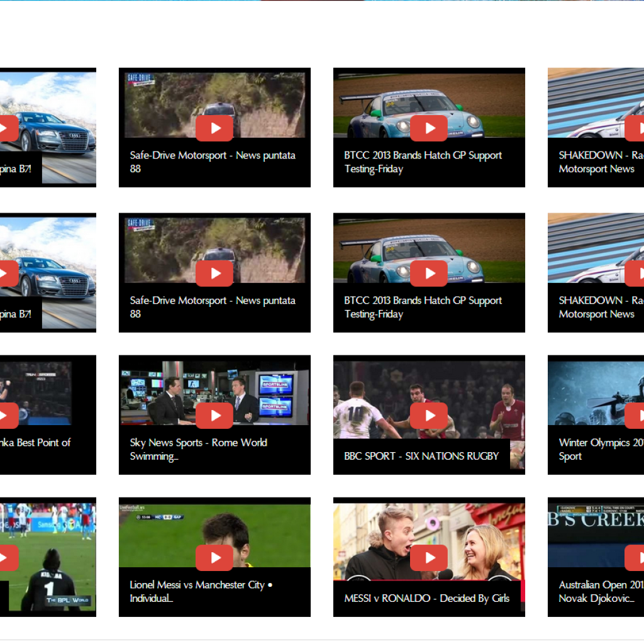Play the Audi Alpina B7 video in second row

click(8, 274)
